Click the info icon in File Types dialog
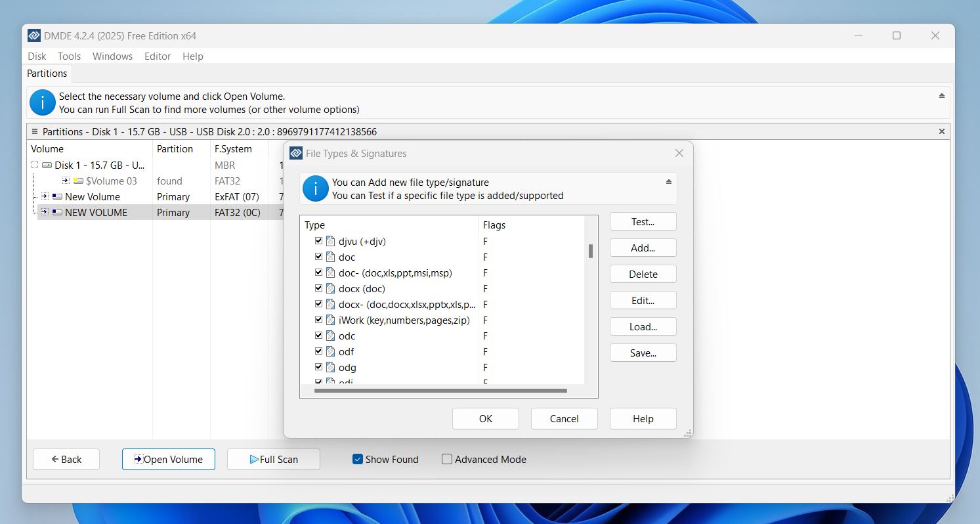Image resolution: width=980 pixels, height=524 pixels. click(x=315, y=188)
